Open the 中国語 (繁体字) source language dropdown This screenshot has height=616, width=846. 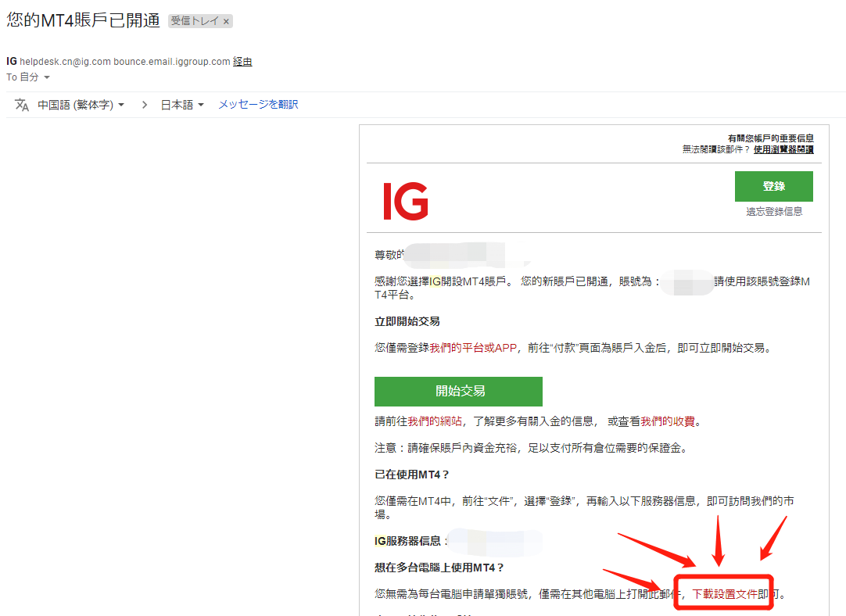point(81,105)
